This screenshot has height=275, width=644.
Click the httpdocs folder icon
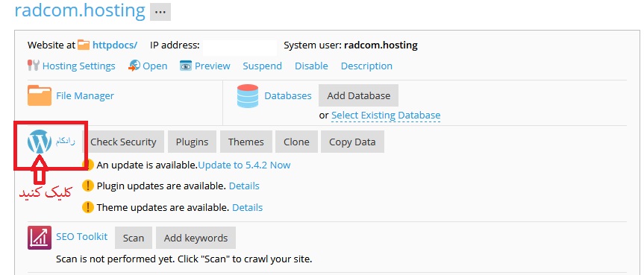click(84, 45)
